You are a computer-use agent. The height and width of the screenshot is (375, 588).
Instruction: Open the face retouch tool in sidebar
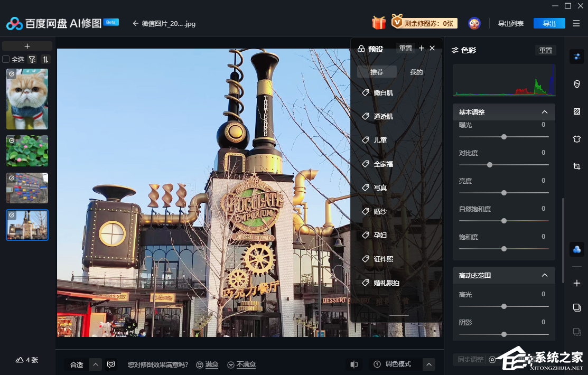(577, 84)
